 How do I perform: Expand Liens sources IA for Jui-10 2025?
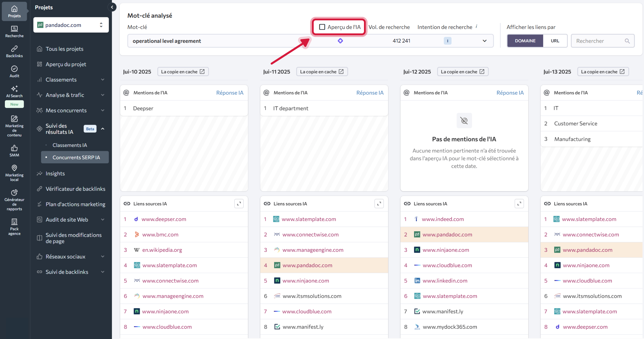pos(239,203)
